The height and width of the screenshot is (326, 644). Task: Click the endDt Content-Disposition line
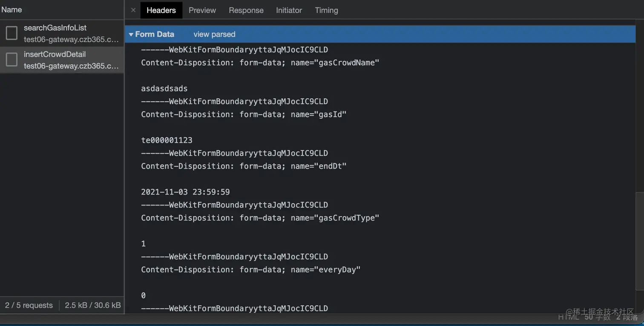(x=244, y=166)
